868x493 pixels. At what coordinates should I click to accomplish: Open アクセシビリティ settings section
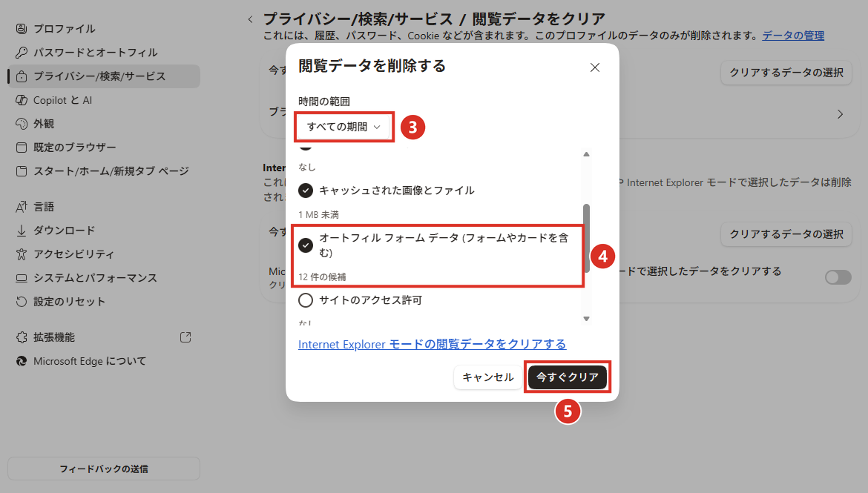coord(104,254)
